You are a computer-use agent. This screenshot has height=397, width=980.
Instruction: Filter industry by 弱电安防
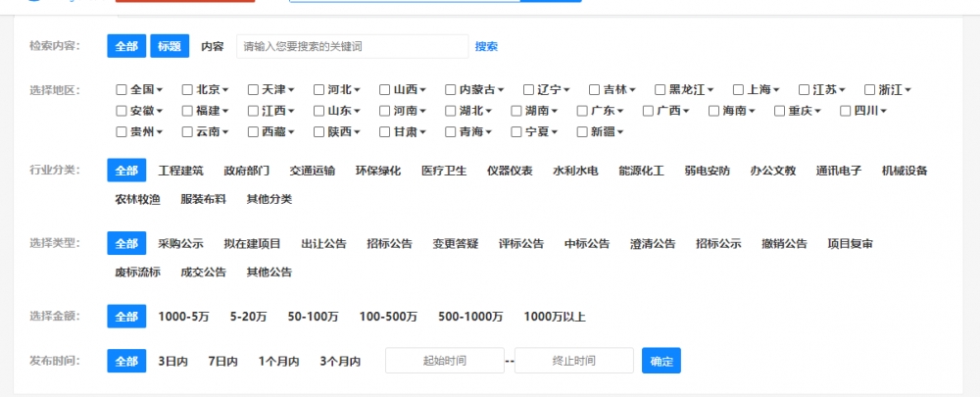707,171
